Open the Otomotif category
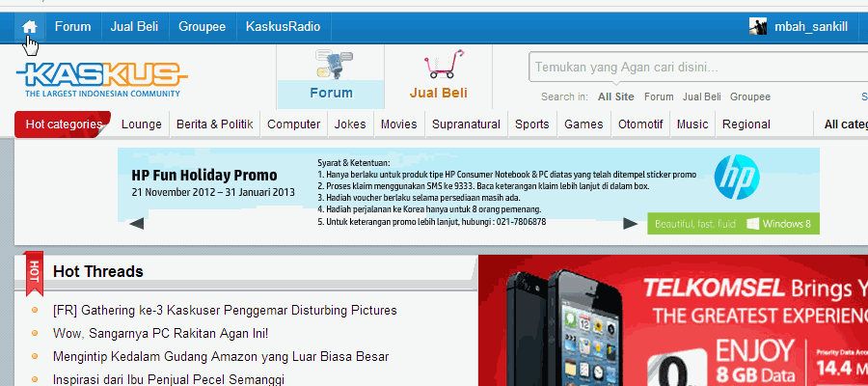Screen dimensions: 868x386 (x=640, y=124)
